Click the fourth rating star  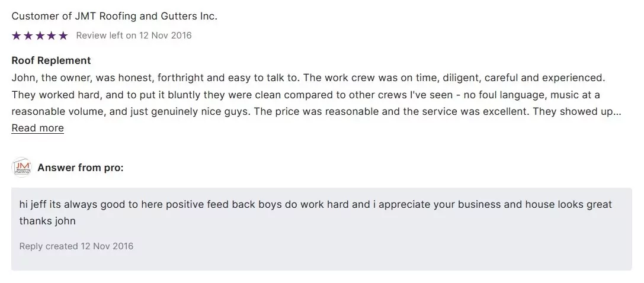pos(52,36)
